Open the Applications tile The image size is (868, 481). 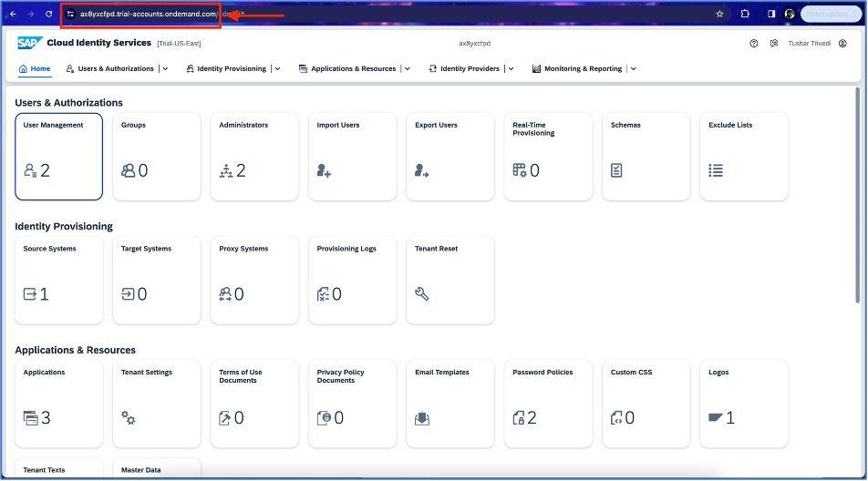click(58, 404)
